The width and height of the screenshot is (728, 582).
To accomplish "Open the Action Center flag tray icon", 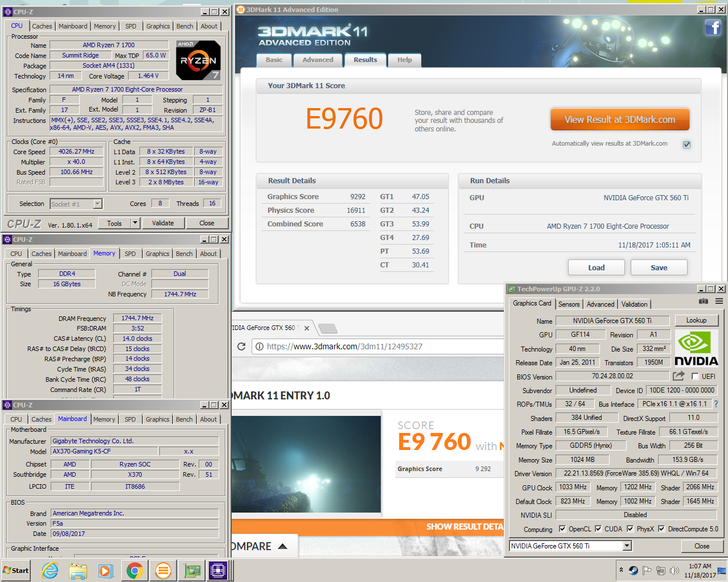I will coord(647,570).
